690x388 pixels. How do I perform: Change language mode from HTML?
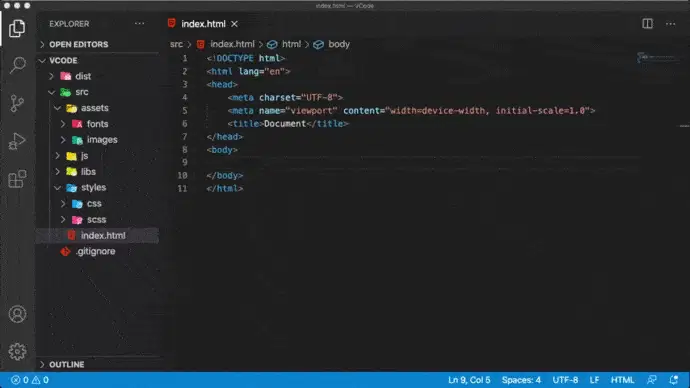click(x=622, y=380)
